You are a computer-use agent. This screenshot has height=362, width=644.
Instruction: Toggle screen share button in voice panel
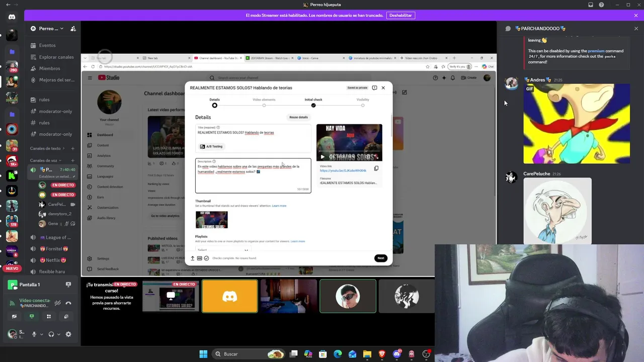point(32,316)
